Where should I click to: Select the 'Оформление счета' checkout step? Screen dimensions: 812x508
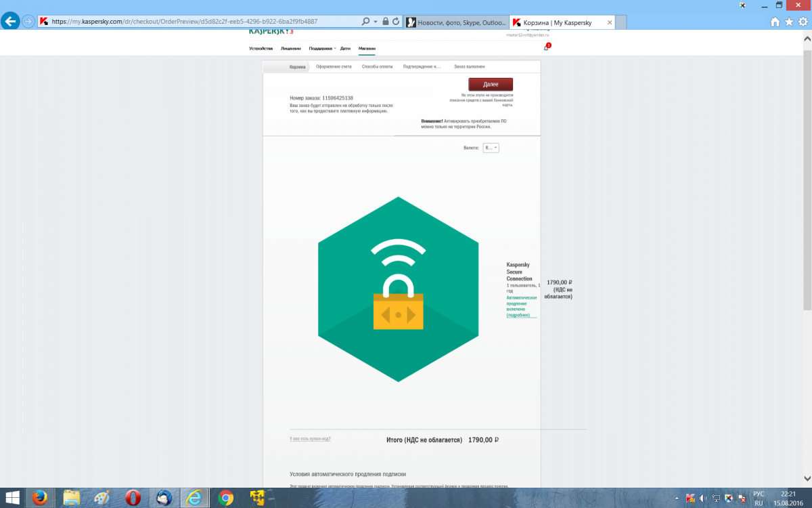(334, 66)
